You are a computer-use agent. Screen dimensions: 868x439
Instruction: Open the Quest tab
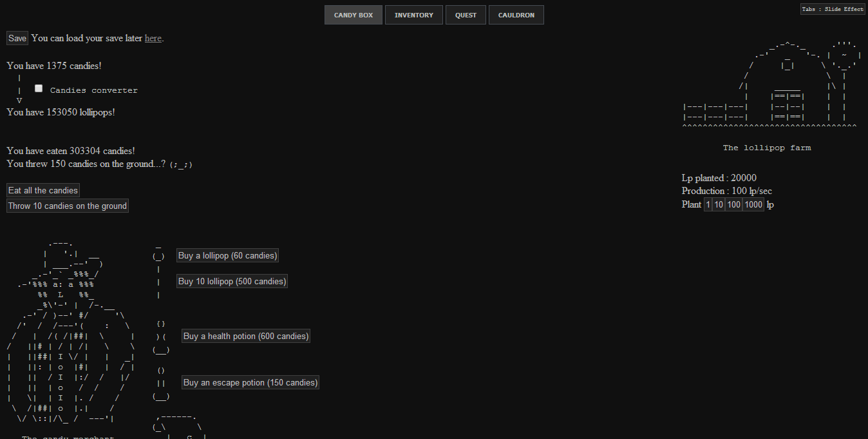[x=466, y=15]
